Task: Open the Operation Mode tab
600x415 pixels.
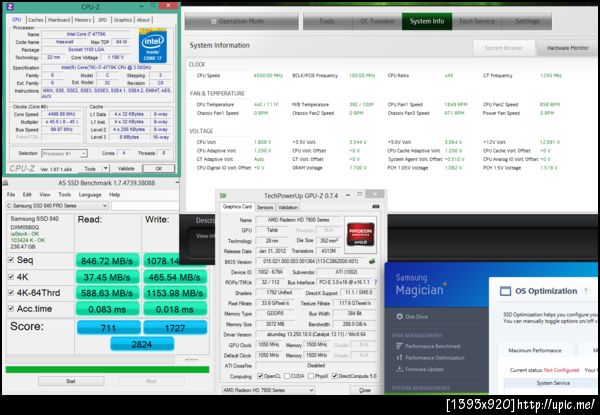Action: [241, 21]
